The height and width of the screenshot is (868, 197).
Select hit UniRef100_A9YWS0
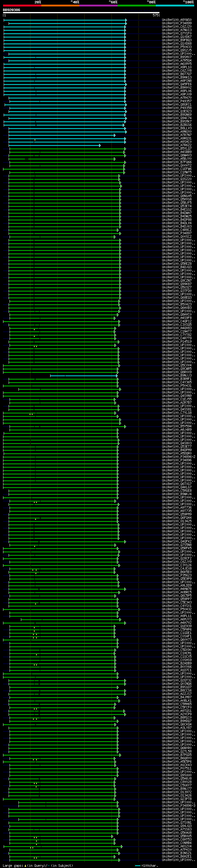177,20
